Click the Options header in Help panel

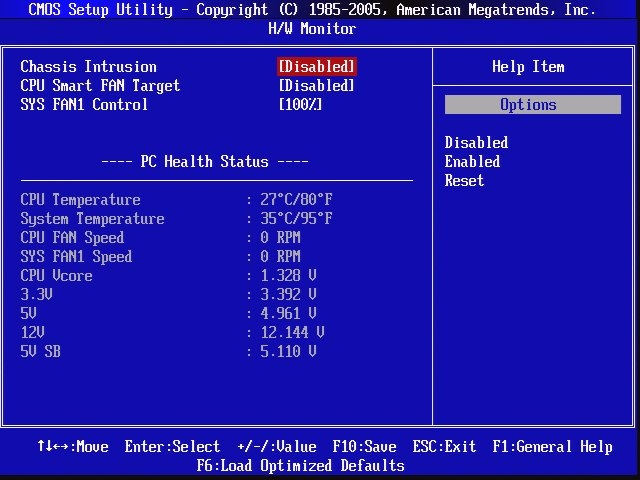532,105
